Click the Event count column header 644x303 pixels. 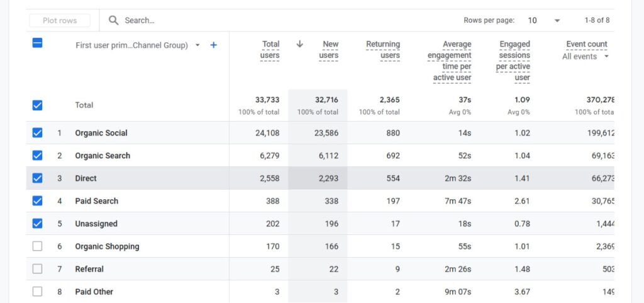(x=587, y=44)
